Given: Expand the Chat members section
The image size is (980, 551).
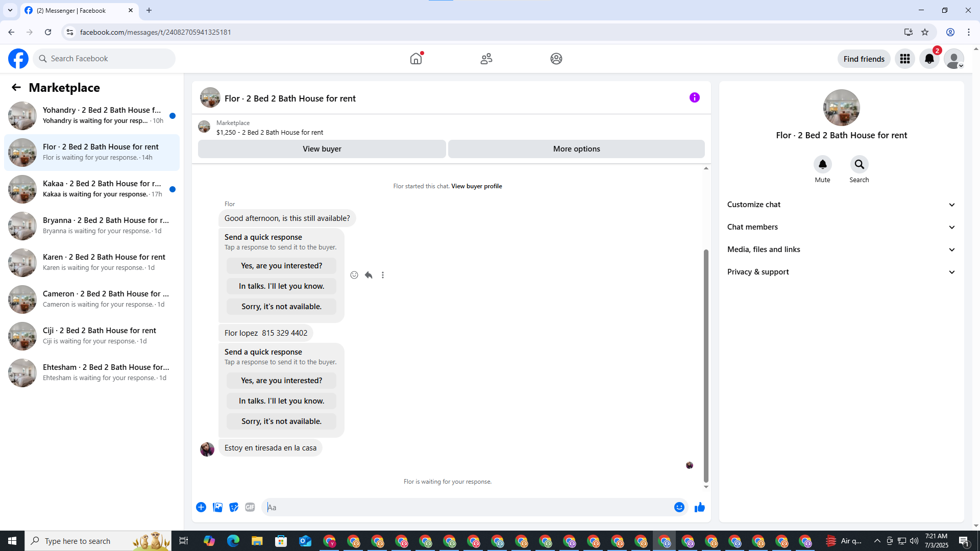Looking at the screenshot, I should 841,227.
